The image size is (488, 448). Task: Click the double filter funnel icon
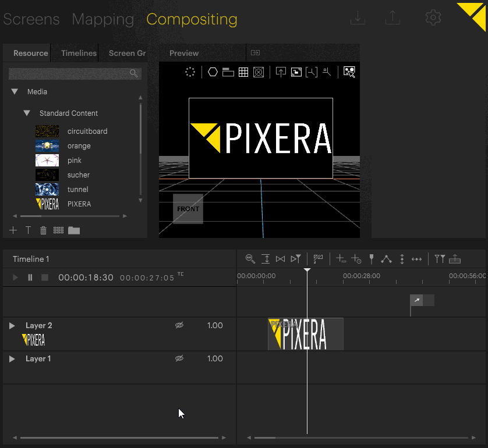pyautogui.click(x=440, y=259)
